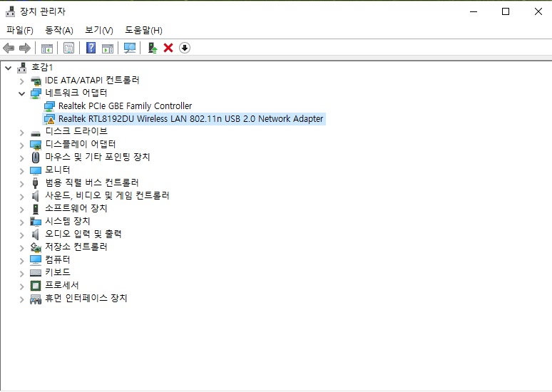Image resolution: width=552 pixels, height=392 pixels.
Task: Expand the 컴퓨터 node
Action: click(22, 261)
